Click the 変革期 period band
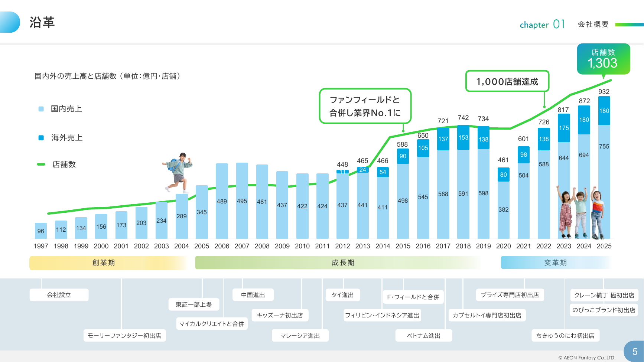Screen dimensions: 644x362 click(555, 262)
